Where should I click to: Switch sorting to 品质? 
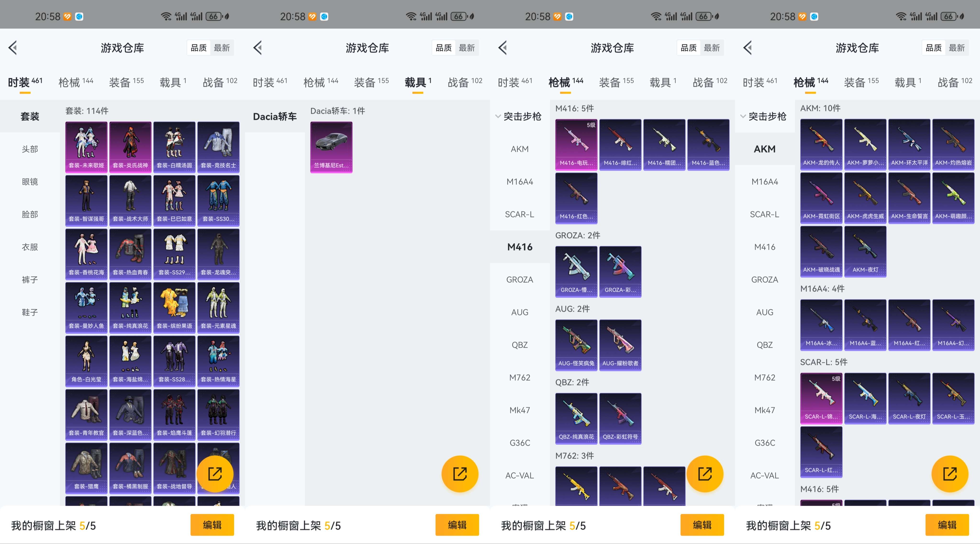pos(199,48)
